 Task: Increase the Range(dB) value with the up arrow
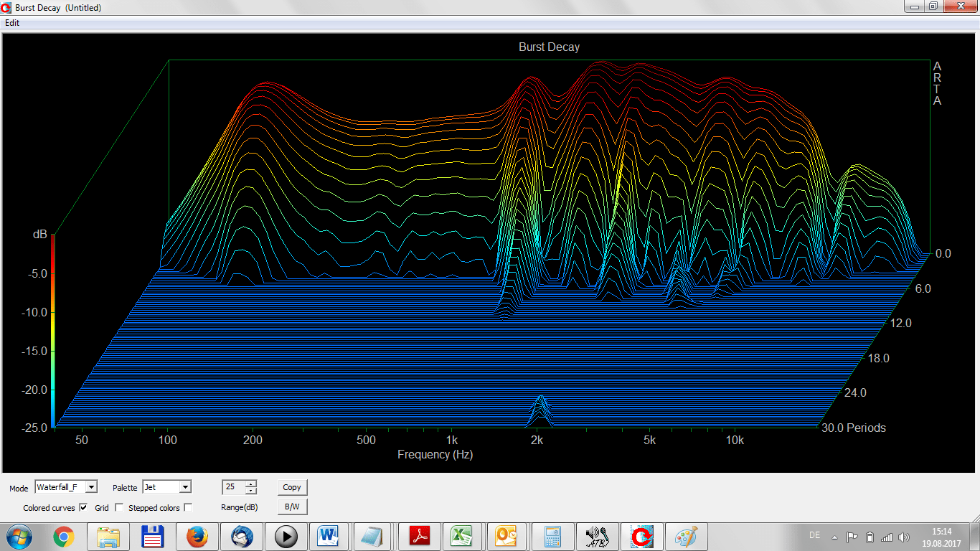click(250, 484)
